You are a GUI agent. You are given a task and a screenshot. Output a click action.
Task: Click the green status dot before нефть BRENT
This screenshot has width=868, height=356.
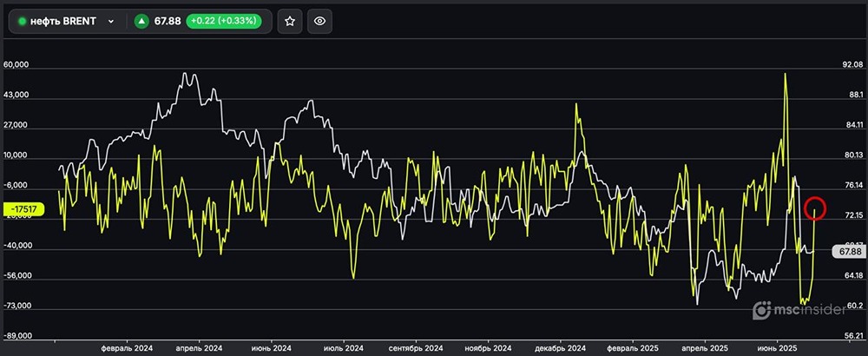[23, 21]
